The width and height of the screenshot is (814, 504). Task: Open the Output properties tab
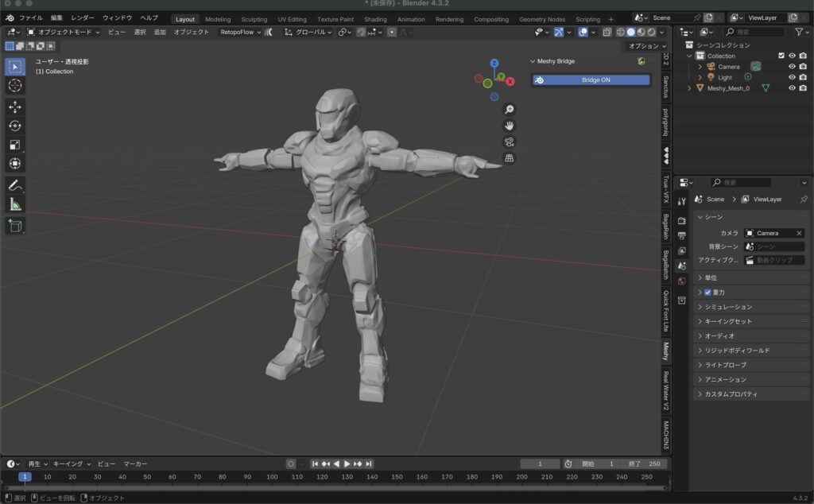pyautogui.click(x=681, y=235)
